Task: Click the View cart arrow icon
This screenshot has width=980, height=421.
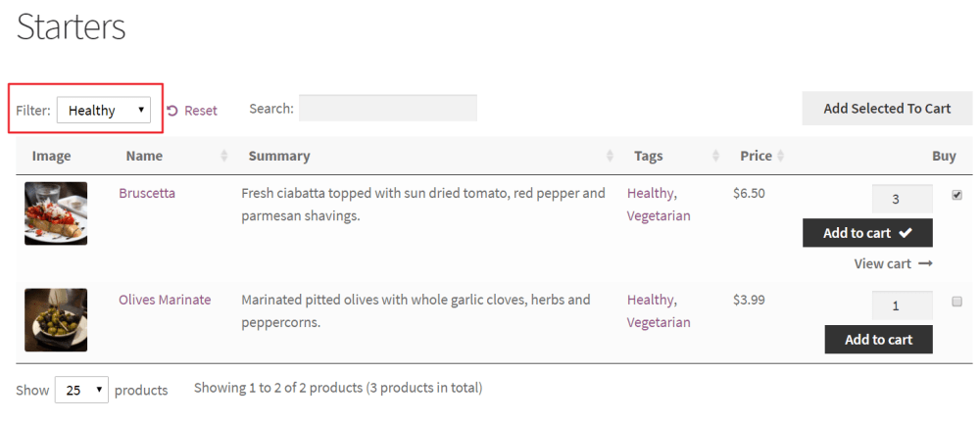Action: click(925, 263)
